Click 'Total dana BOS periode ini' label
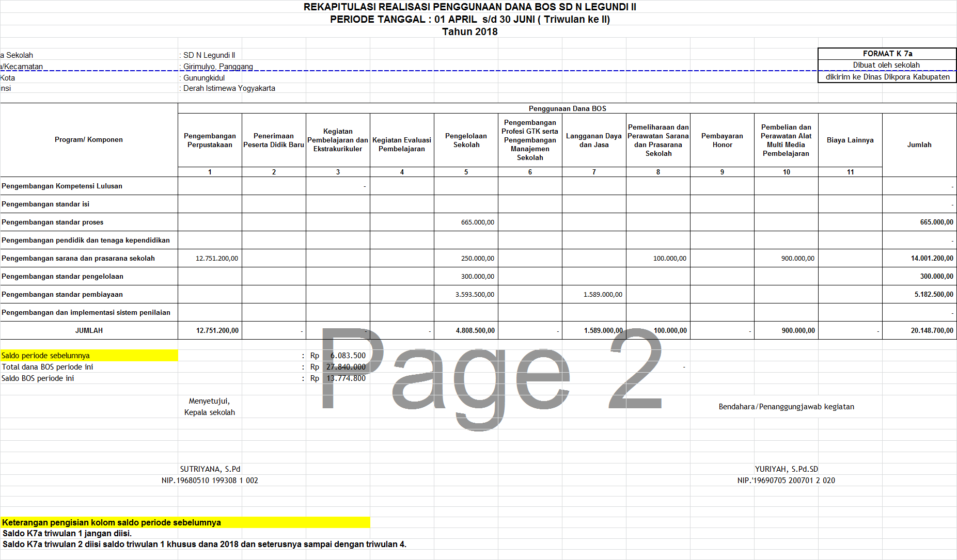The image size is (957, 560). point(47,367)
